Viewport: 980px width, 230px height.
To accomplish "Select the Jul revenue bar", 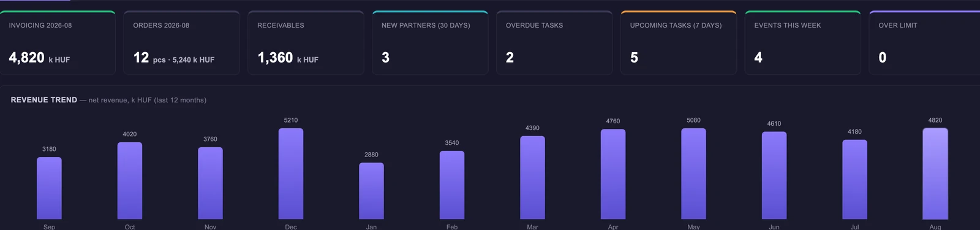I will tap(854, 180).
